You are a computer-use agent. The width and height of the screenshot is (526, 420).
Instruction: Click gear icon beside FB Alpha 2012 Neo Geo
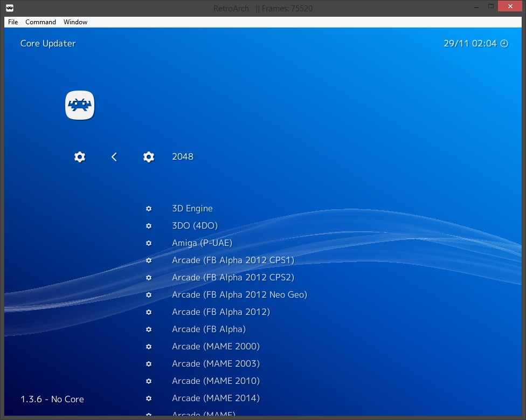point(149,295)
